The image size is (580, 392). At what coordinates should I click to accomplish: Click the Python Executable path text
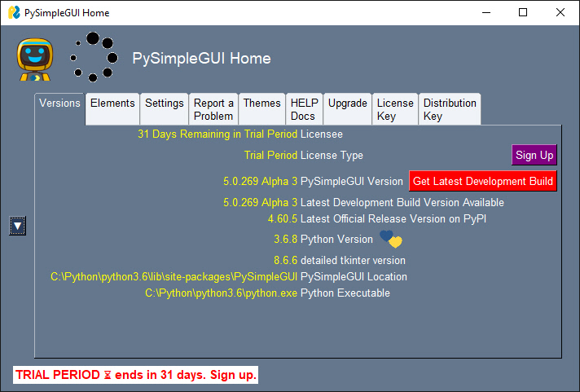221,293
